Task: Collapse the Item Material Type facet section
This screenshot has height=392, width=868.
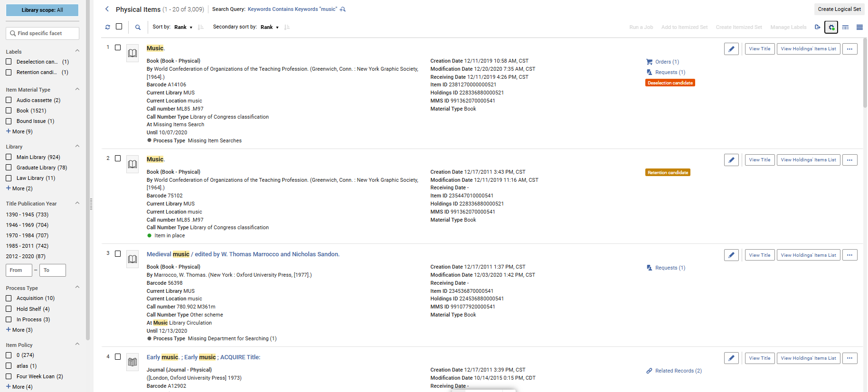Action: [x=77, y=89]
